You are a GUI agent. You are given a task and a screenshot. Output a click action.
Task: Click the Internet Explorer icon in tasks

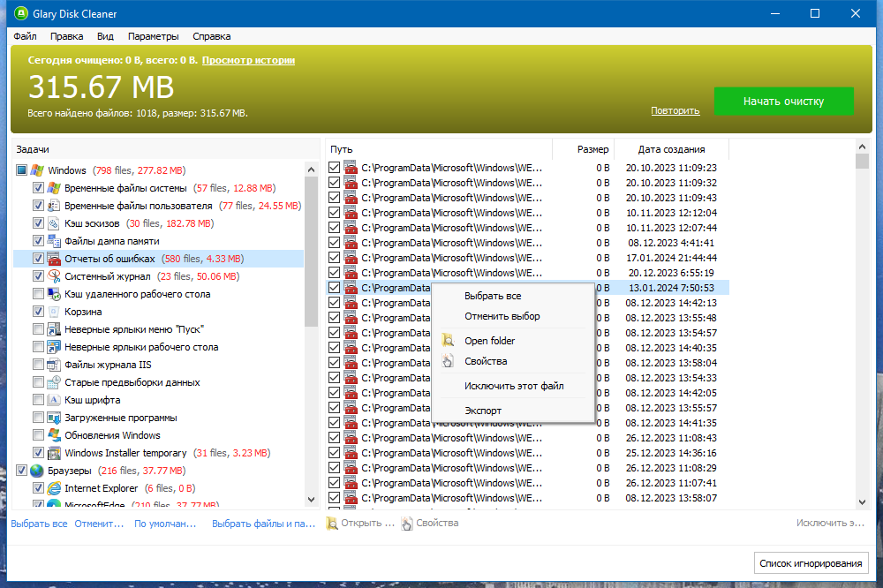click(x=54, y=488)
